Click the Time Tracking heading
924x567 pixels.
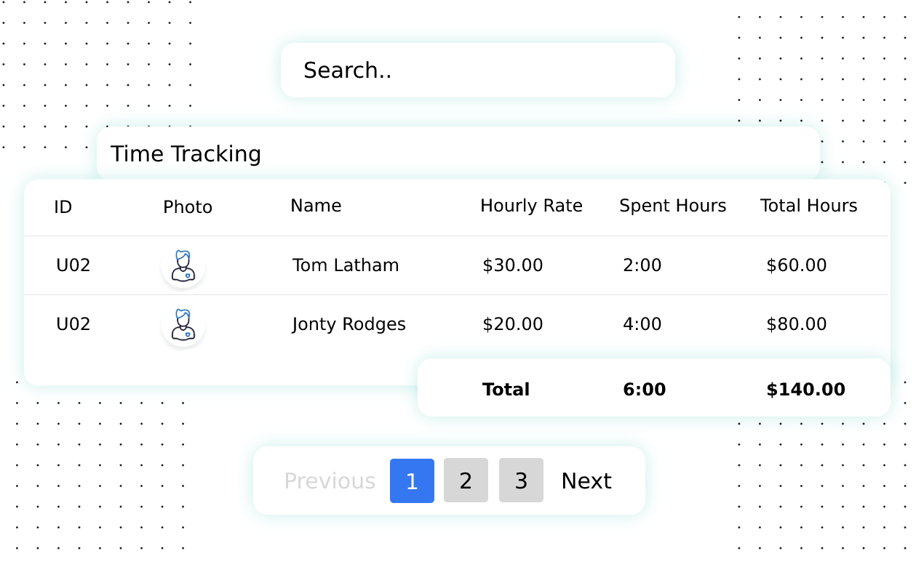[186, 153]
